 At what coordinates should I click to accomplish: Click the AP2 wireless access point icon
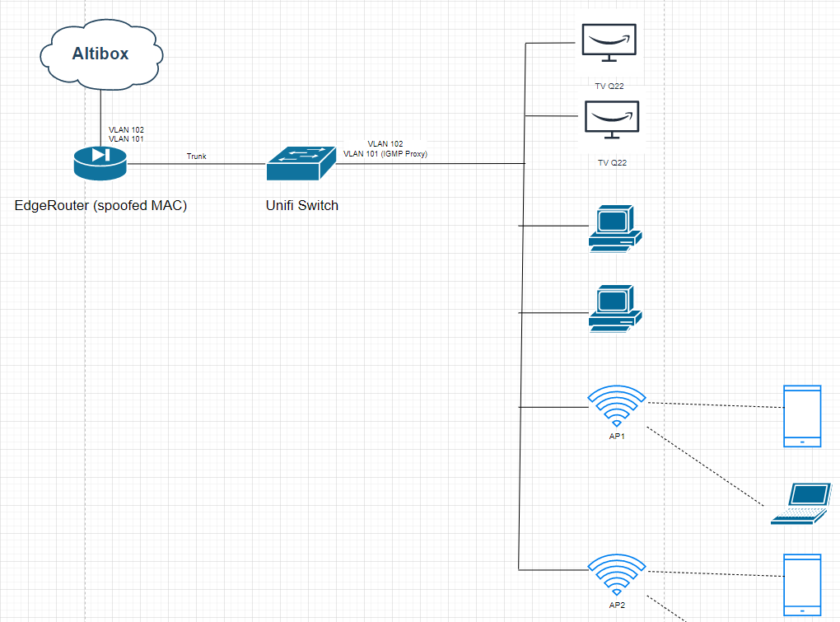click(x=617, y=575)
